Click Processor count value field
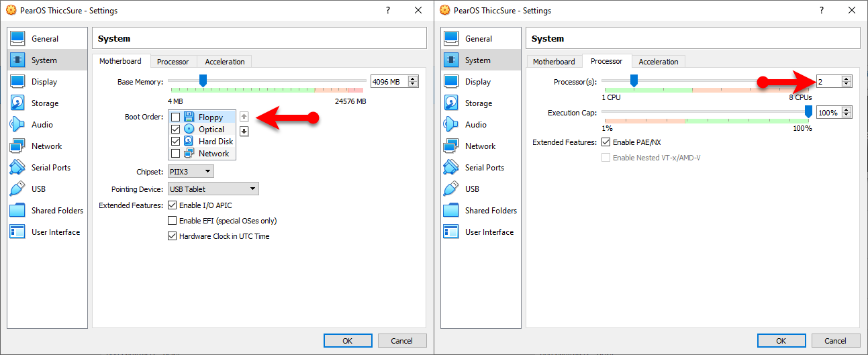 click(829, 82)
